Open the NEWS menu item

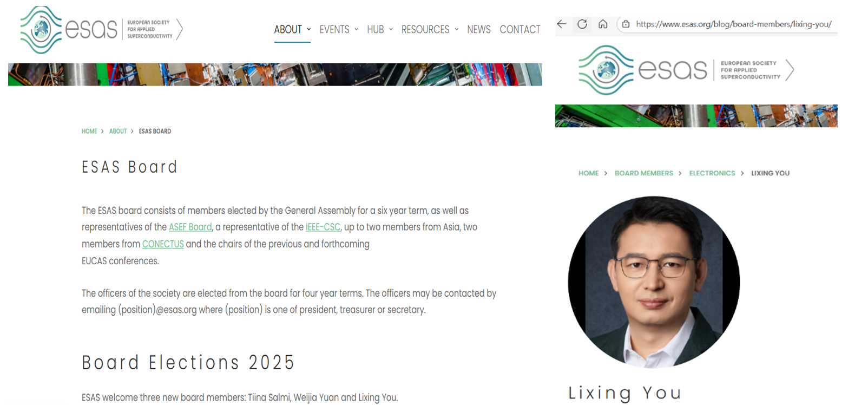point(479,29)
